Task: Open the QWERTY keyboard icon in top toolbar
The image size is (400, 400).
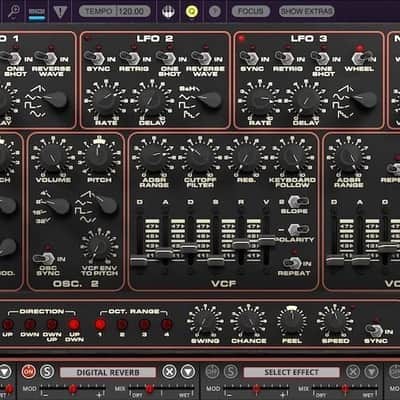Action: tap(168, 12)
